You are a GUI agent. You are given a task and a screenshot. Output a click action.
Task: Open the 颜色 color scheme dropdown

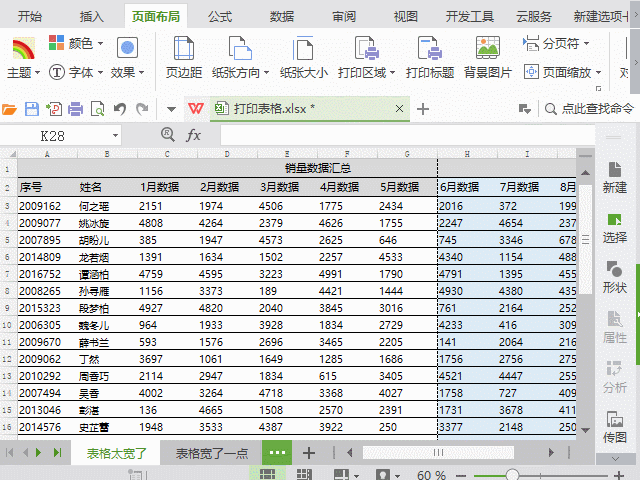pos(76,43)
